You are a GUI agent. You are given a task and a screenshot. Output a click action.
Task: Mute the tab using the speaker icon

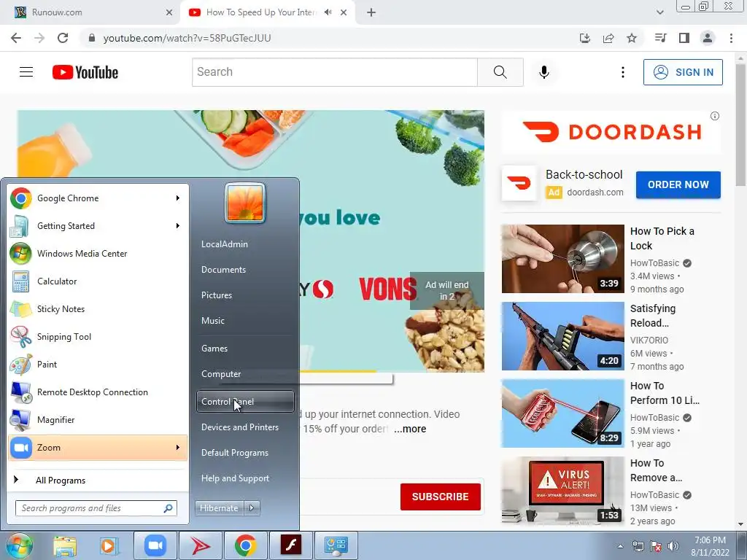pyautogui.click(x=328, y=12)
